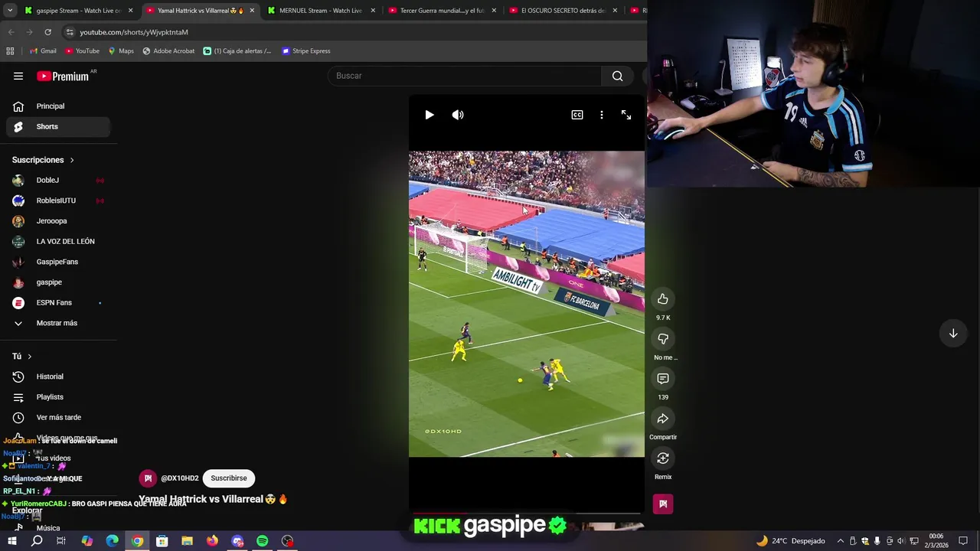The height and width of the screenshot is (551, 980).
Task: Open Microsoft Edge from the taskbar
Action: coord(112,541)
